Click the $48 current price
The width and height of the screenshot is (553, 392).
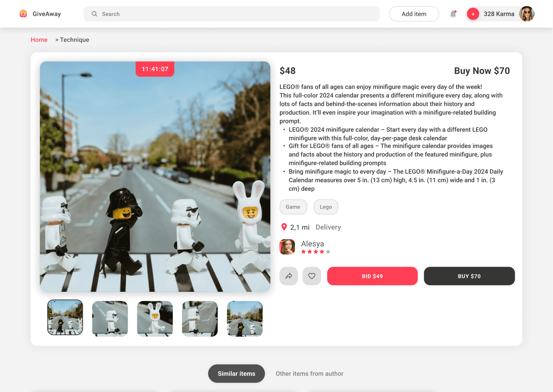(288, 71)
